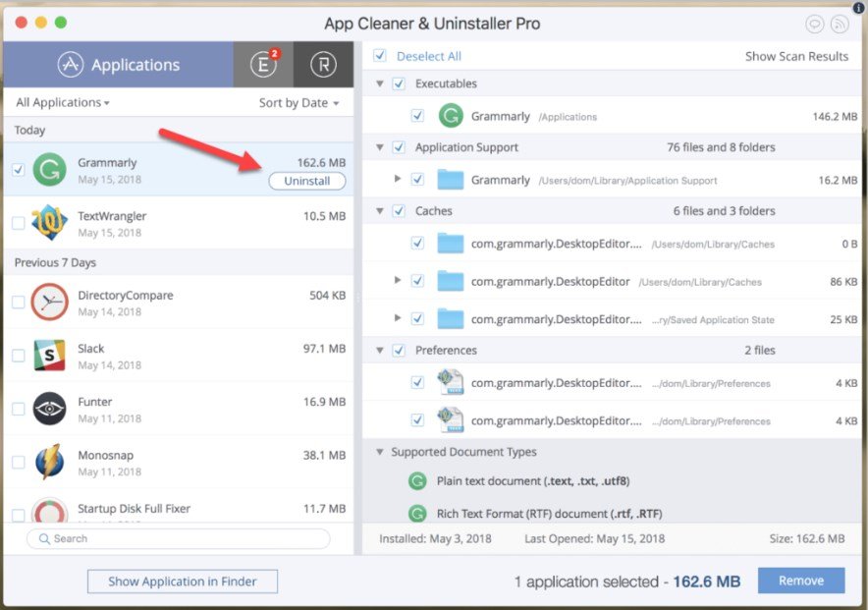This screenshot has height=610, width=868.
Task: Click the Plain text document type icon
Action: pos(417,481)
